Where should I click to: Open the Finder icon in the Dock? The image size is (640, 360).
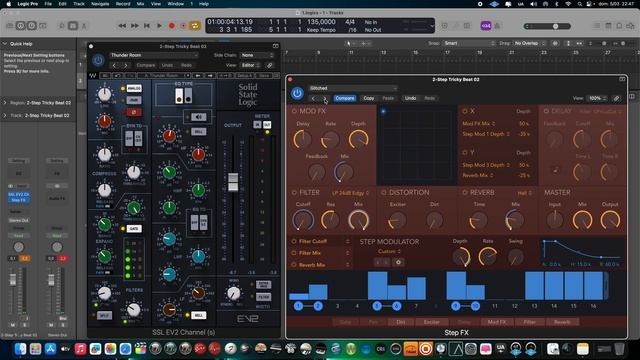point(20,349)
